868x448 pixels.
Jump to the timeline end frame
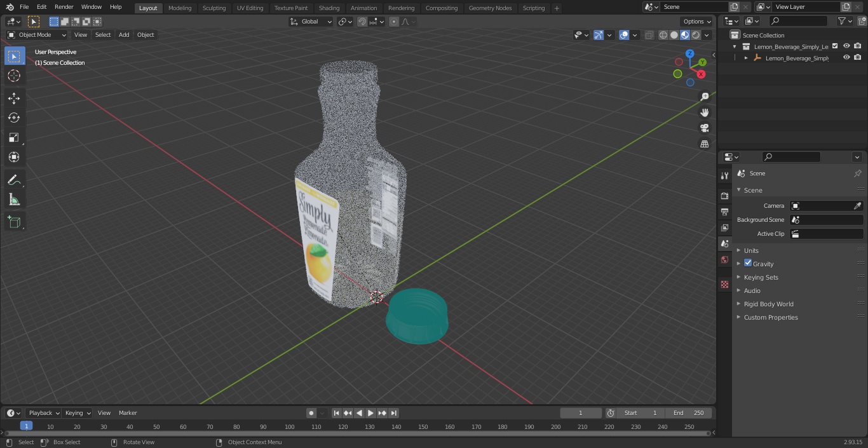pyautogui.click(x=394, y=413)
